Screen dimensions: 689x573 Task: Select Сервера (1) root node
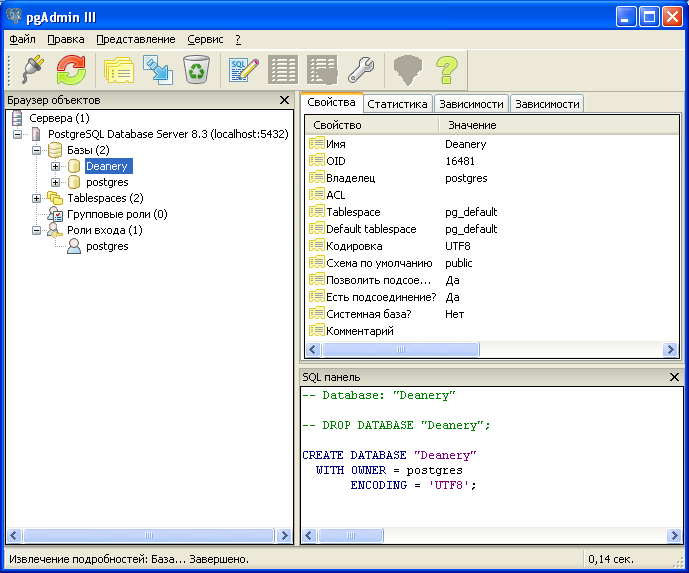click(x=59, y=118)
